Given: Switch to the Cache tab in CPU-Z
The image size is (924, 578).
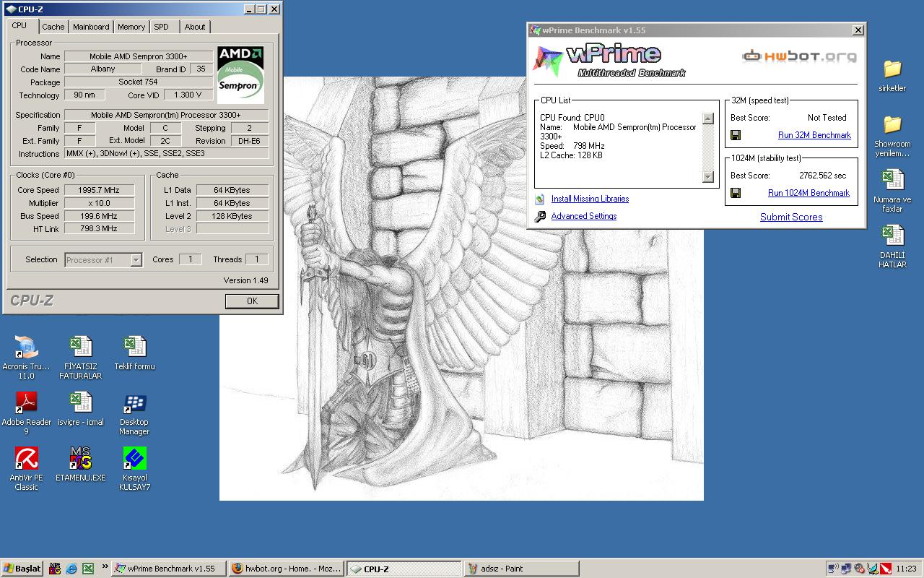Looking at the screenshot, I should coord(53,27).
